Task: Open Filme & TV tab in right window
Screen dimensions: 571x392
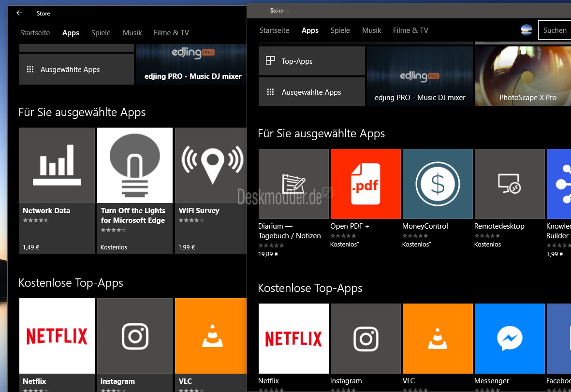Action: tap(410, 30)
